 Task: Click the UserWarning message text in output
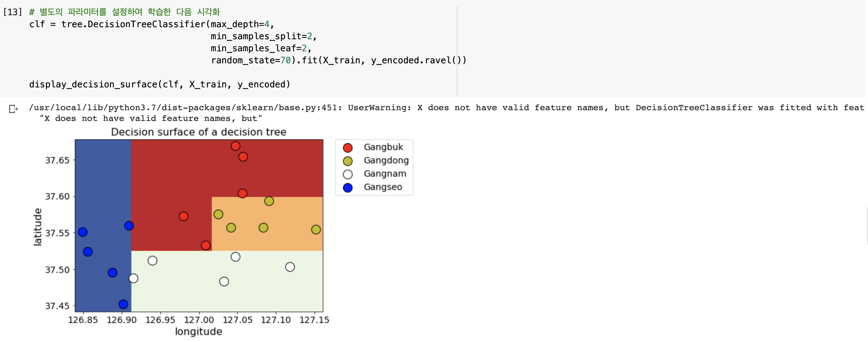(379, 108)
